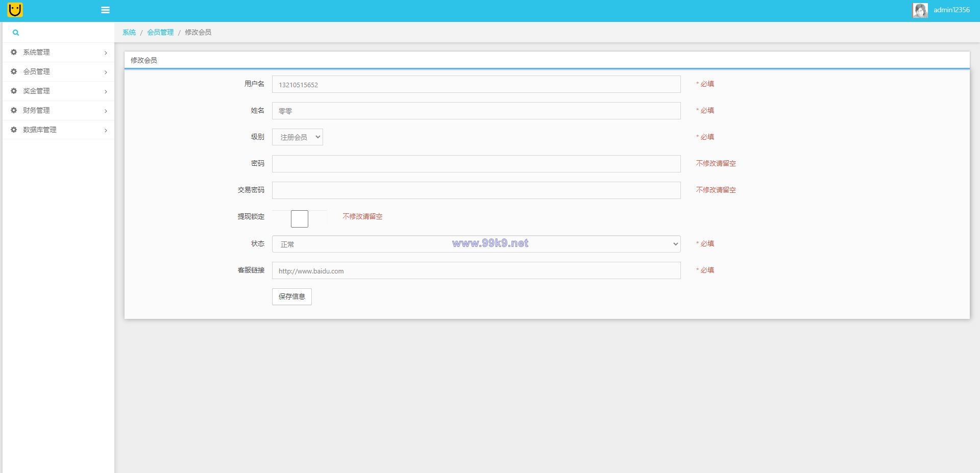This screenshot has width=980, height=473.
Task: Toggle the hamburger menu icon
Action: pyautogui.click(x=106, y=10)
